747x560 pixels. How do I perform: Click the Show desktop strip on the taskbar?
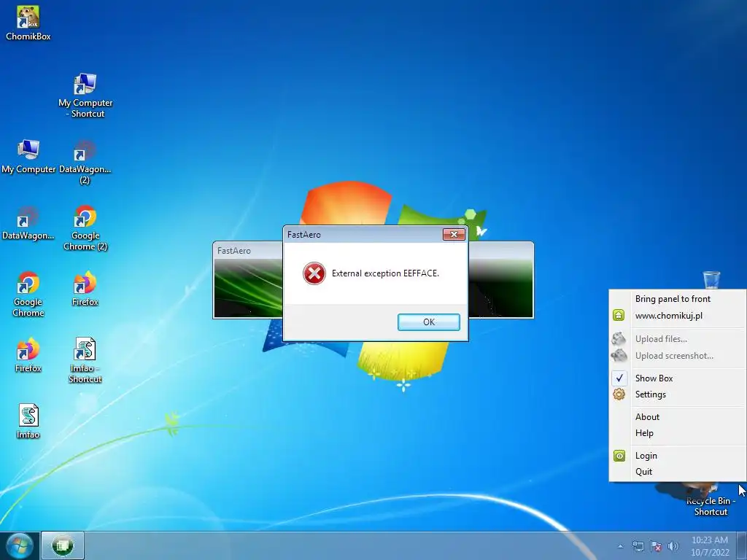click(742, 545)
